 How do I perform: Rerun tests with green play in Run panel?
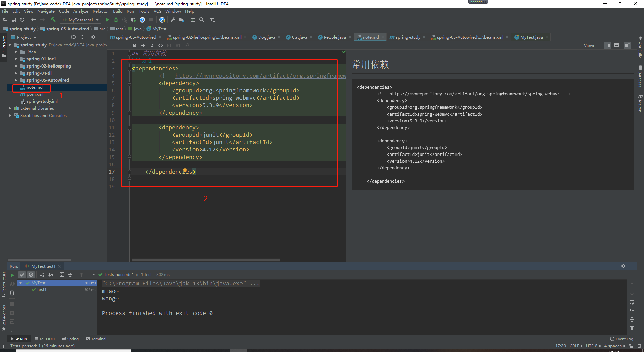click(12, 275)
